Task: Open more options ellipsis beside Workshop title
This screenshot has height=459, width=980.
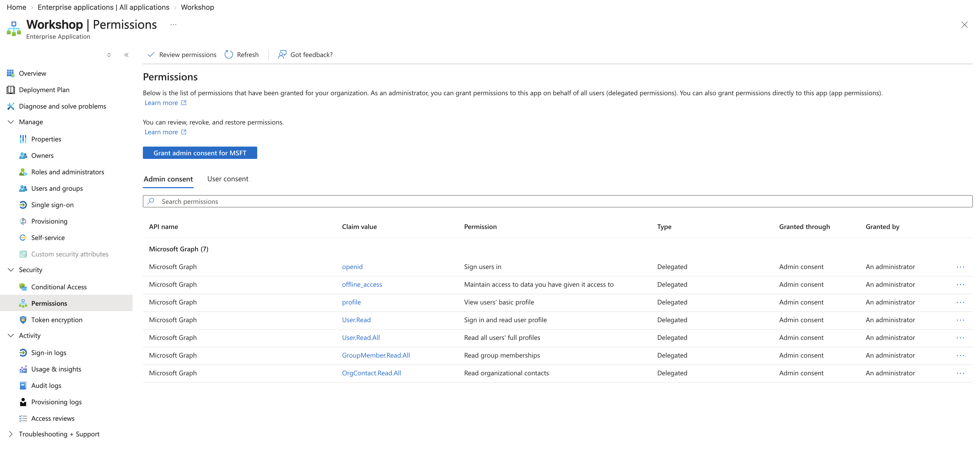Action: click(x=173, y=25)
